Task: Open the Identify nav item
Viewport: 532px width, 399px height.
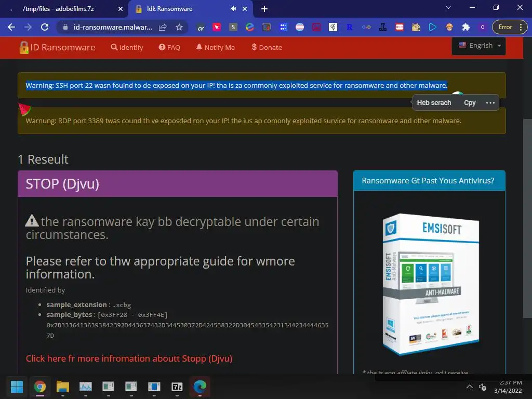Action: click(x=127, y=47)
